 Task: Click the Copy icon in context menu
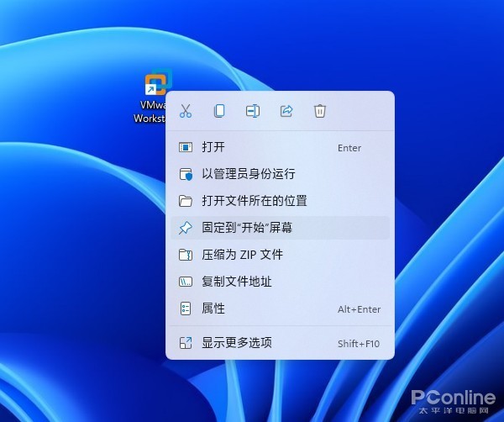pos(219,111)
